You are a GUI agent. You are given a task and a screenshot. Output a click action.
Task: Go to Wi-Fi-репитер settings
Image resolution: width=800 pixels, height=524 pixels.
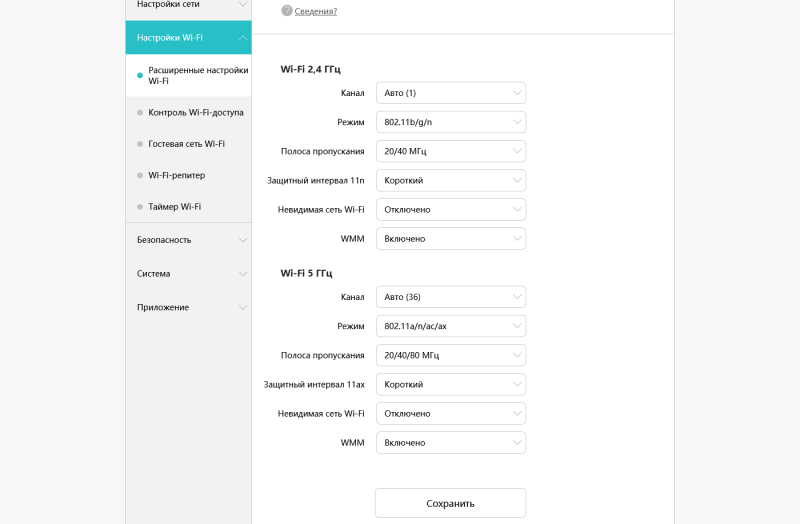pos(176,175)
